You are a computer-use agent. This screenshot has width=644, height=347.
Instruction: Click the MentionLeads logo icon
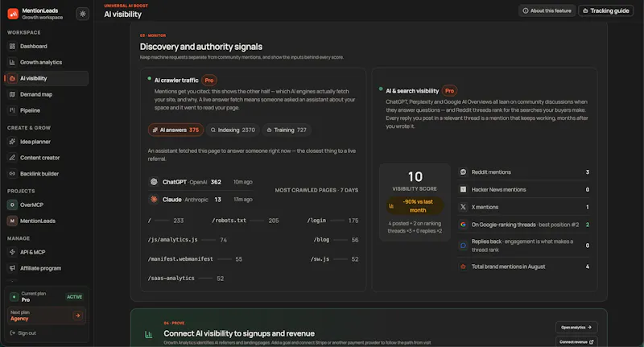[x=13, y=14]
